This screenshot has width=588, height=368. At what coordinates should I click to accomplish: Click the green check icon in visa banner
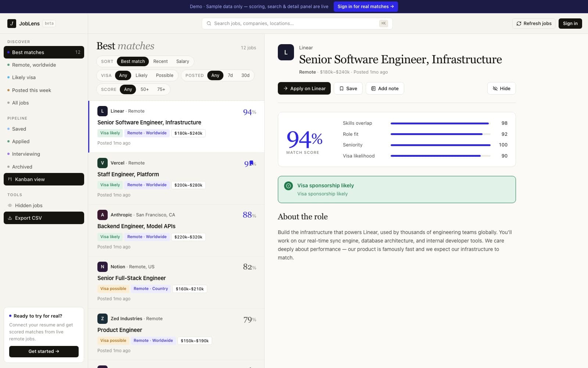(288, 186)
